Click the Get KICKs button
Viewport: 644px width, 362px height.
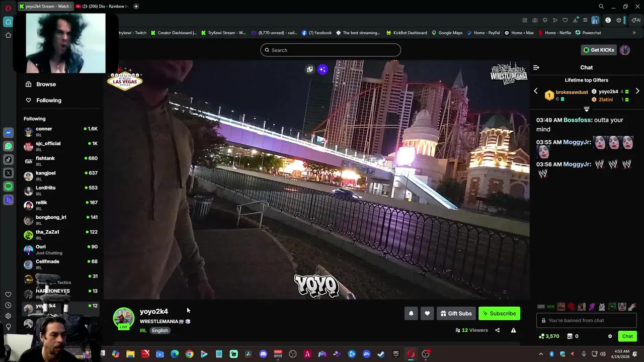click(x=598, y=50)
